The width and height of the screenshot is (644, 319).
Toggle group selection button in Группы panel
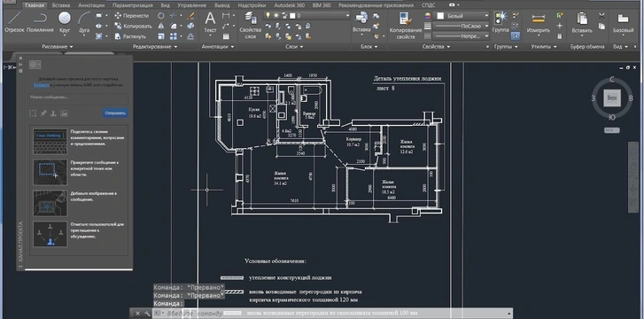516,36
